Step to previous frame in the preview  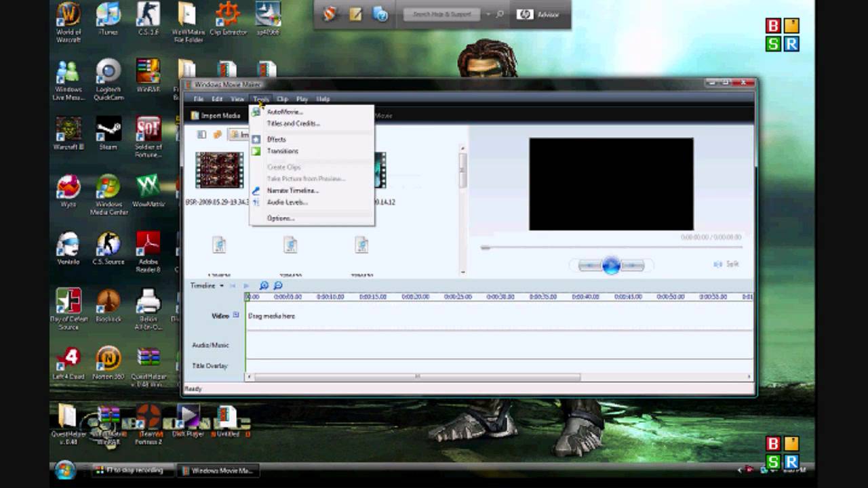coord(589,266)
